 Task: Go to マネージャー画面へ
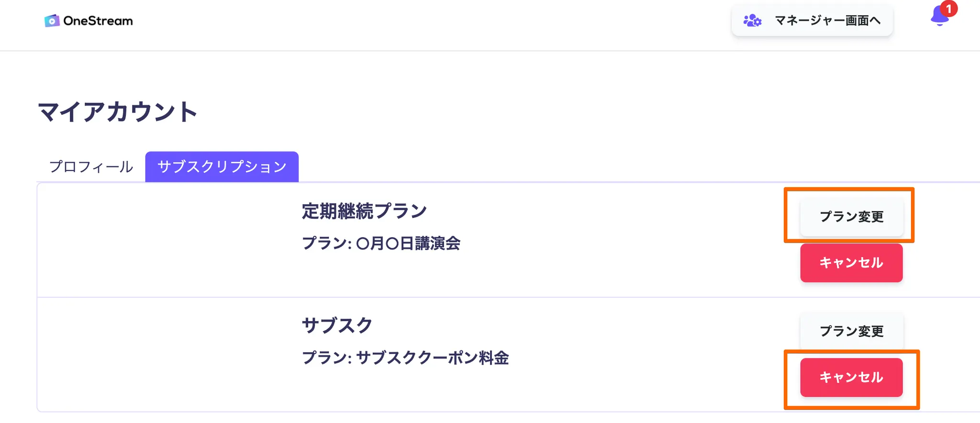827,21
